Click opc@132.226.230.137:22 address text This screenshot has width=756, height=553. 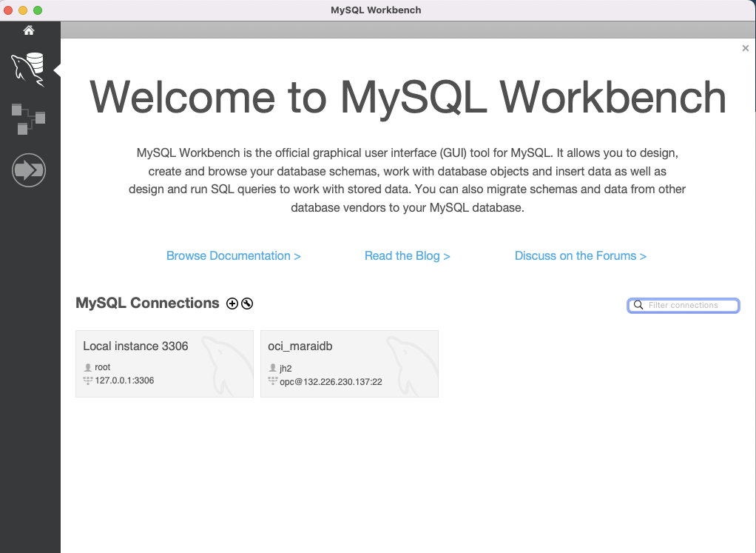(331, 382)
